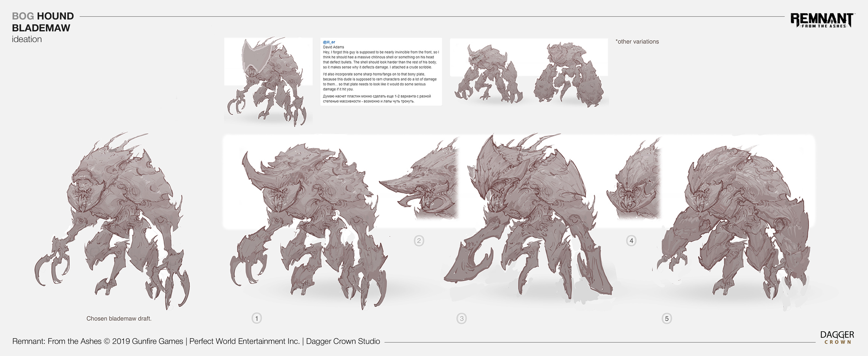
Task: Select the circled number 2 marker
Action: 419,241
